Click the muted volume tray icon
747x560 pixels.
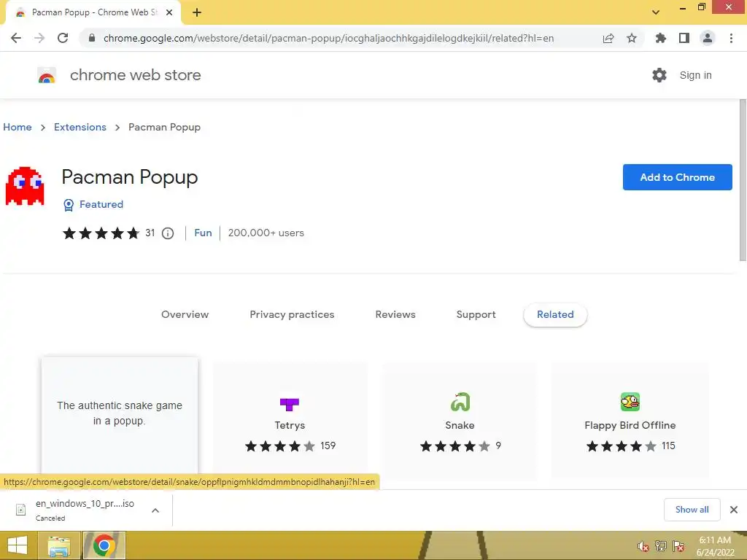tap(643, 546)
